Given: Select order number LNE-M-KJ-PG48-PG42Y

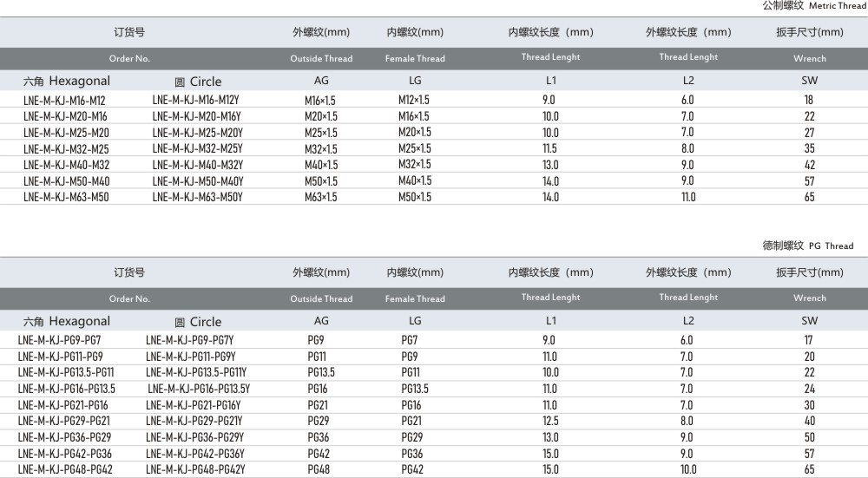Looking at the screenshot, I should [x=195, y=469].
